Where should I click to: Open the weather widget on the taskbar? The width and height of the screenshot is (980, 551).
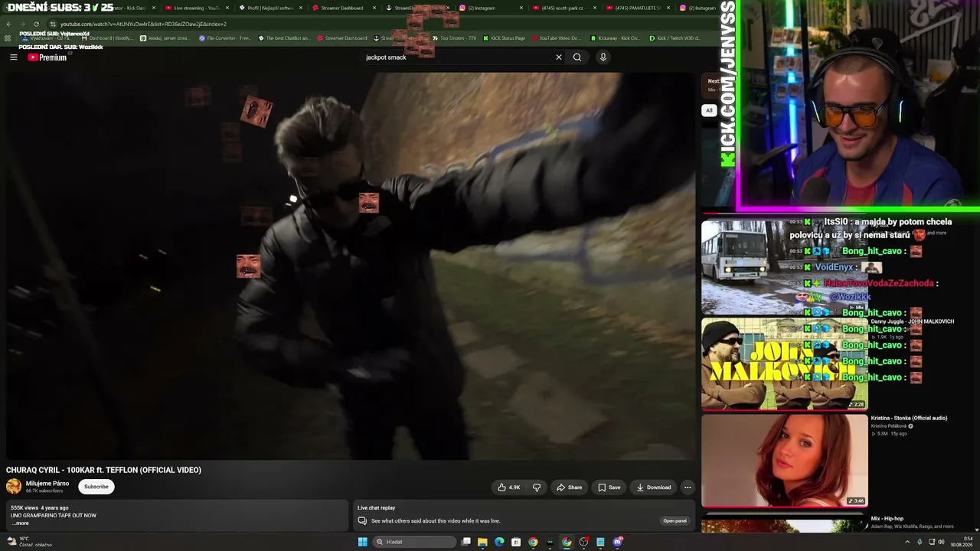31,542
